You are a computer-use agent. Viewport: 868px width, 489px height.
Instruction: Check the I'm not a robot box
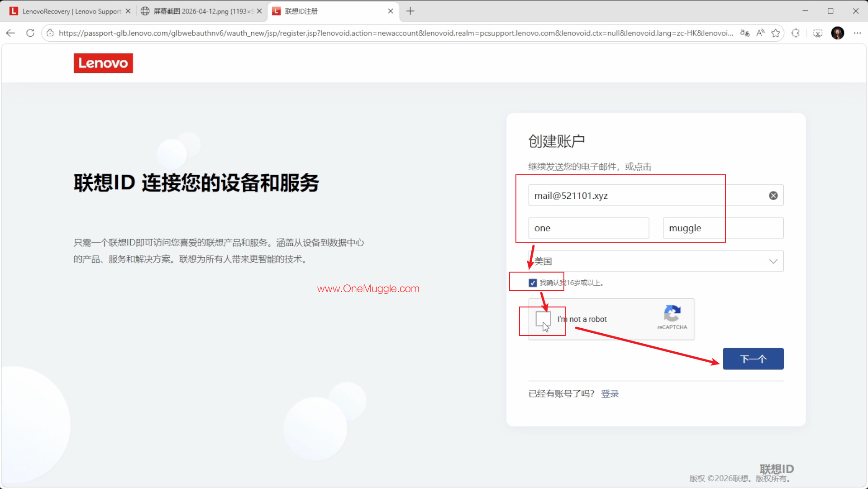[x=543, y=319]
